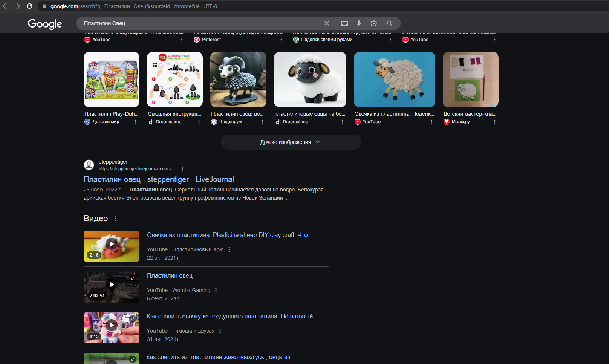Open Овечка из пластилина Plasticine sheep DIY link
Viewport: 609px width, 364px height.
pos(231,235)
